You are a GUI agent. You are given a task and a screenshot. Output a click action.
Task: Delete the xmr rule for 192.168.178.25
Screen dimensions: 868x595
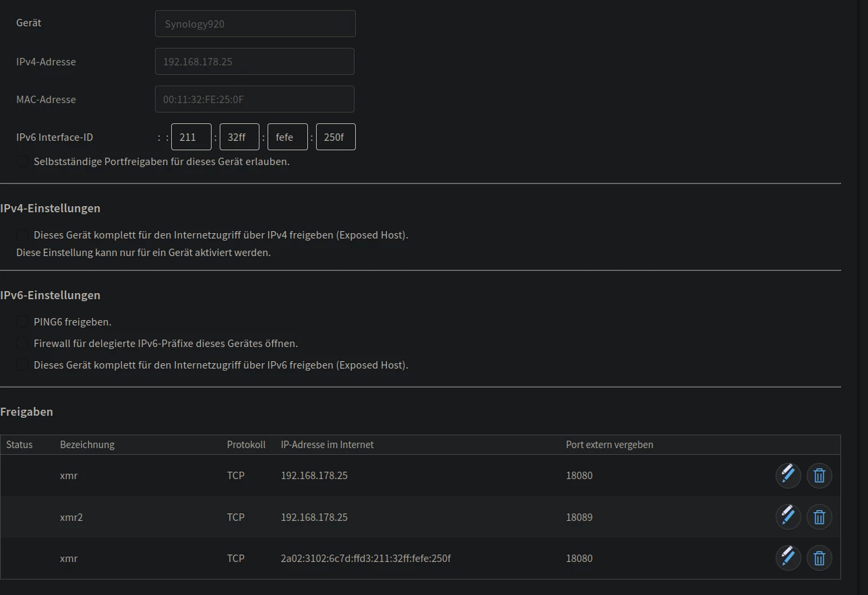coord(819,475)
